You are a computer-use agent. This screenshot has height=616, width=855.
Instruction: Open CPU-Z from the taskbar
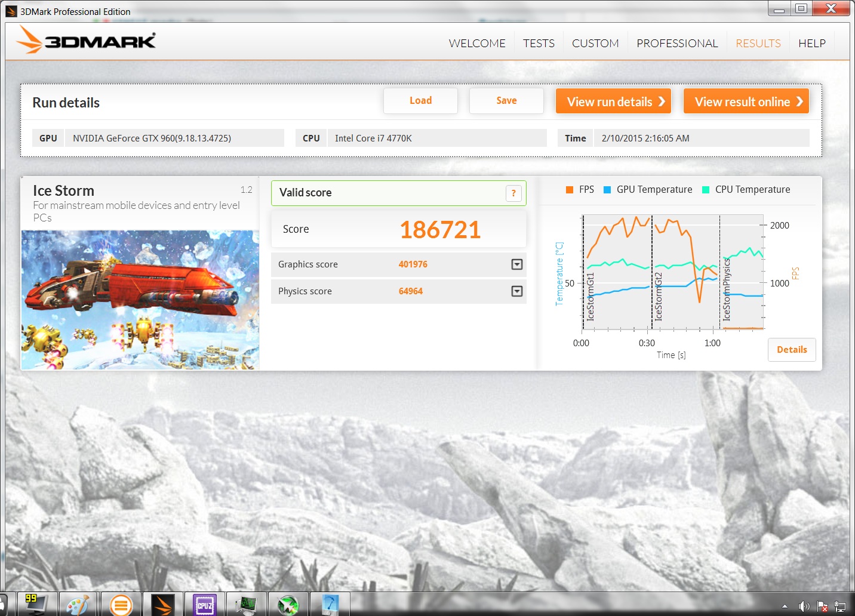pos(205,604)
